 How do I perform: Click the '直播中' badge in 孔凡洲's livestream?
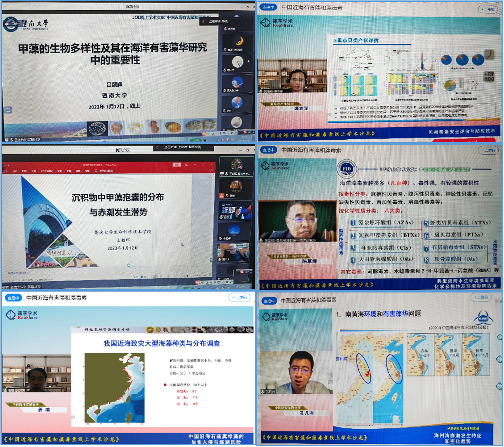click(x=268, y=301)
